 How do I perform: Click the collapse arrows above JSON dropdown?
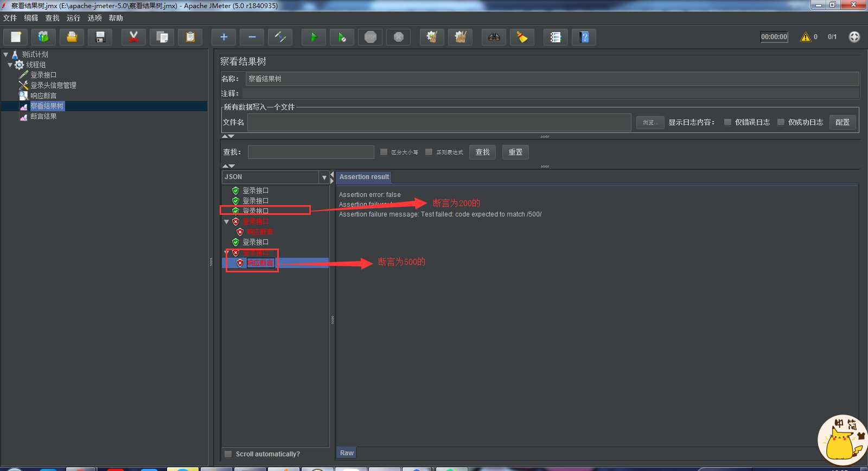pyautogui.click(x=228, y=166)
